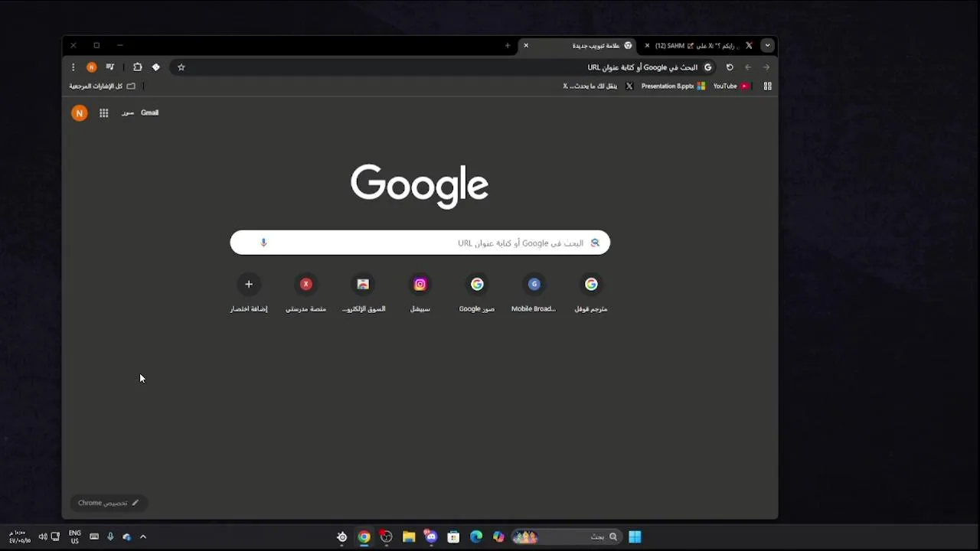Click the microphone icon in system tray

pos(110,537)
